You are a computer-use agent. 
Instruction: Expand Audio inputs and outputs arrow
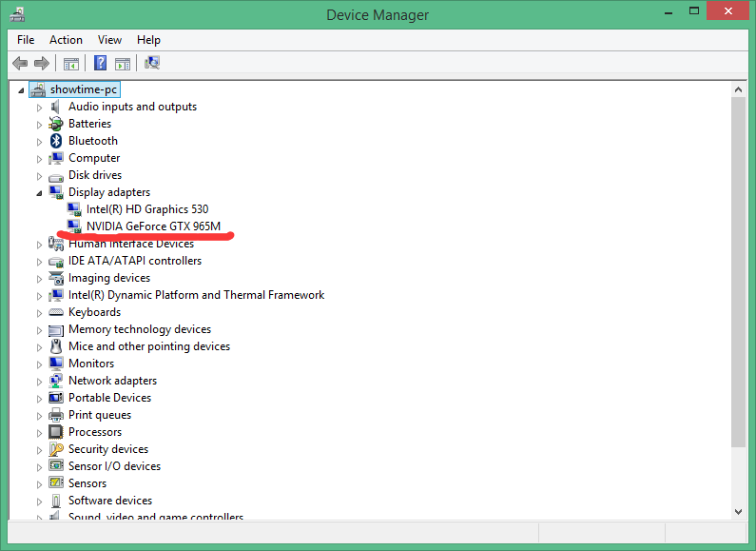[x=39, y=108]
